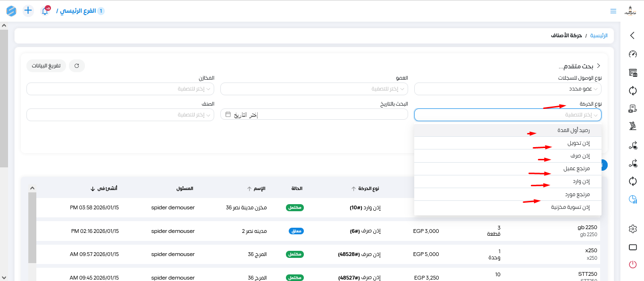Go to الرئيسية breadcrumb link
Image resolution: width=644 pixels, height=281 pixels.
(599, 36)
